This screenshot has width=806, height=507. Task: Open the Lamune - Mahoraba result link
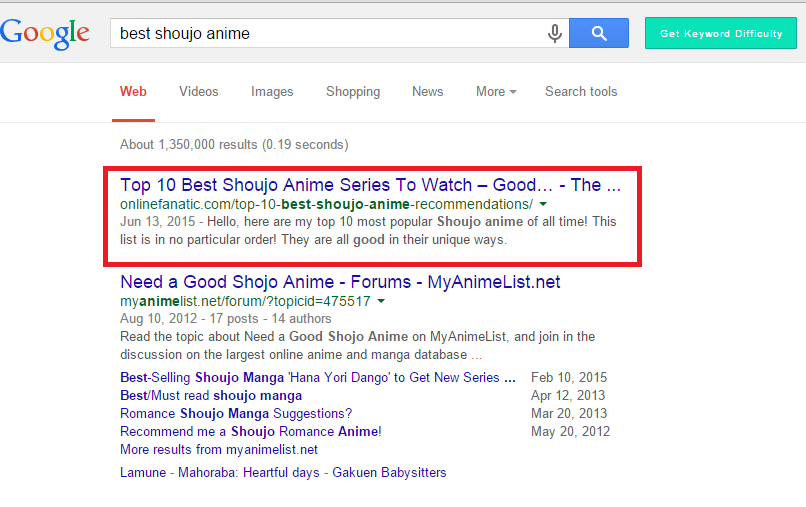coord(283,472)
